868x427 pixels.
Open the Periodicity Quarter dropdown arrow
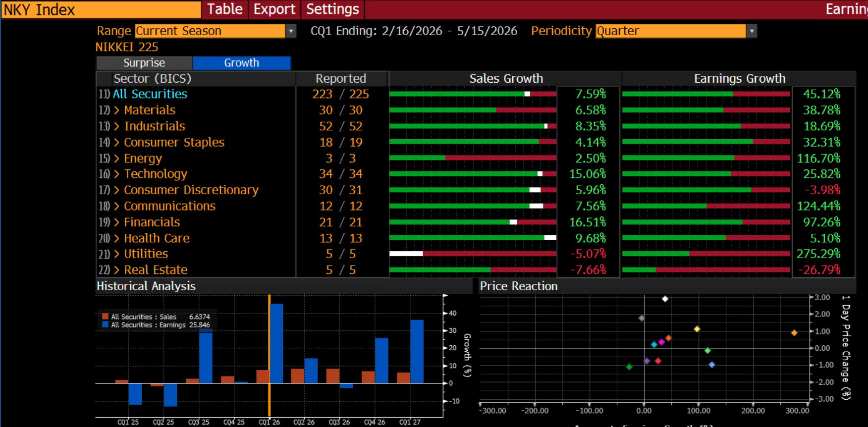[752, 31]
